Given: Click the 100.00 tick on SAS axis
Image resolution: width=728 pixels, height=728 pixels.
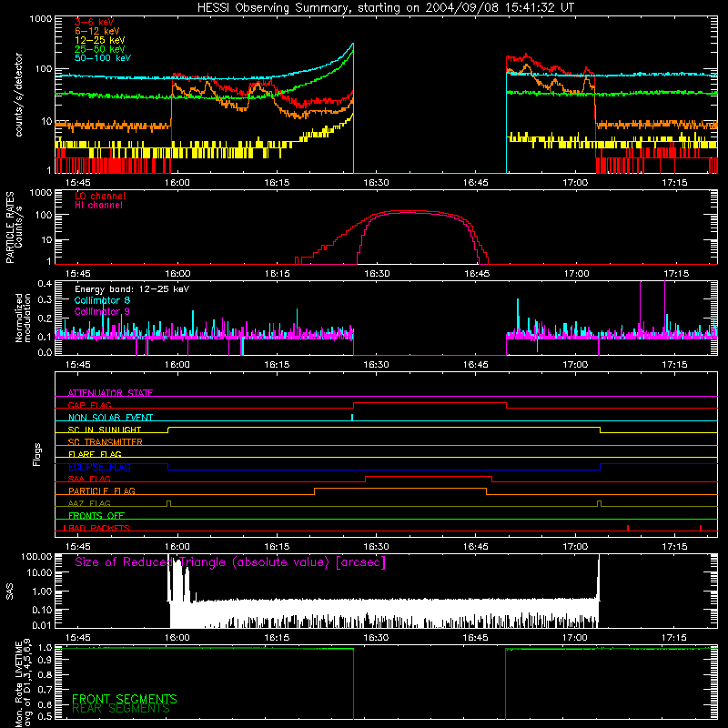Looking at the screenshot, I should [x=36, y=556].
